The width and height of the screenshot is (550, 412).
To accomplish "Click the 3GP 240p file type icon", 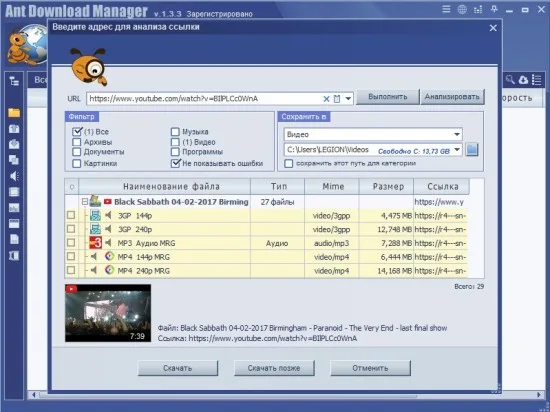I will coord(95,229).
